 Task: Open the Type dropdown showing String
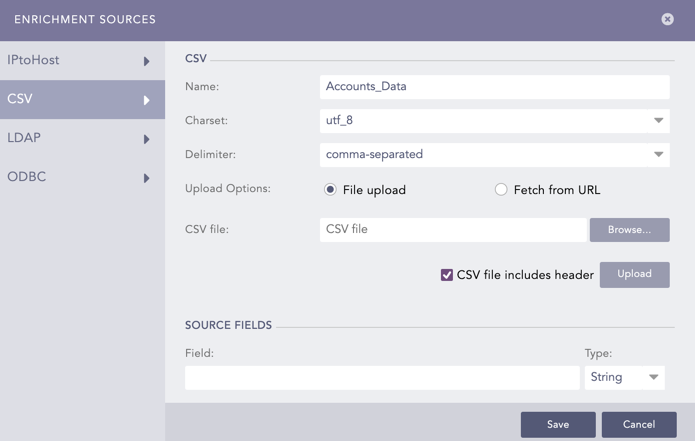click(x=625, y=378)
